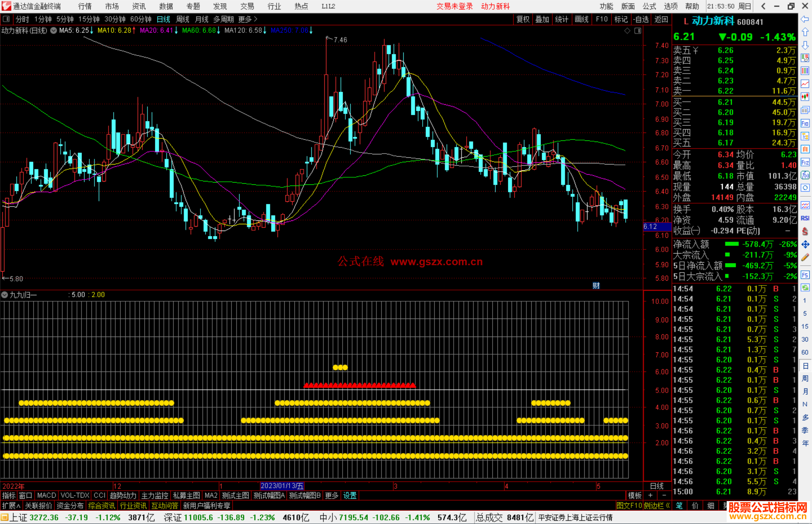Click the MA250 blue legend label

click(x=289, y=30)
